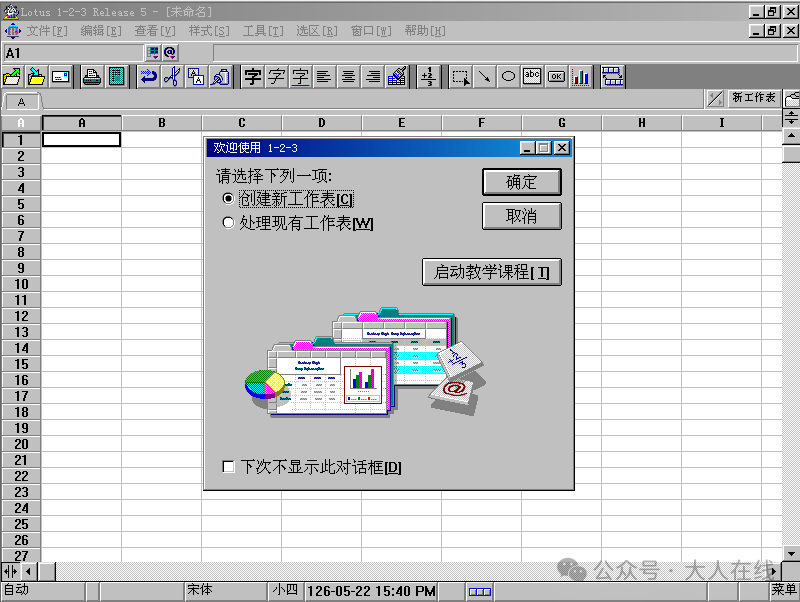
Task: Toggle the Italic character icon
Action: [x=277, y=77]
